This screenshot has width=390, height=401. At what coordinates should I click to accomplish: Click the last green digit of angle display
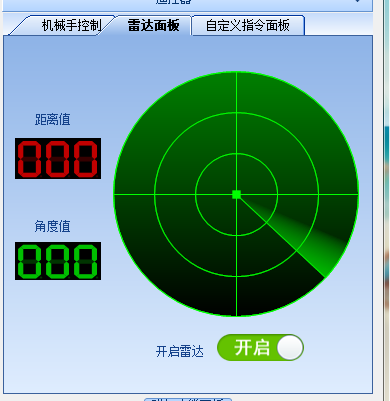86,261
